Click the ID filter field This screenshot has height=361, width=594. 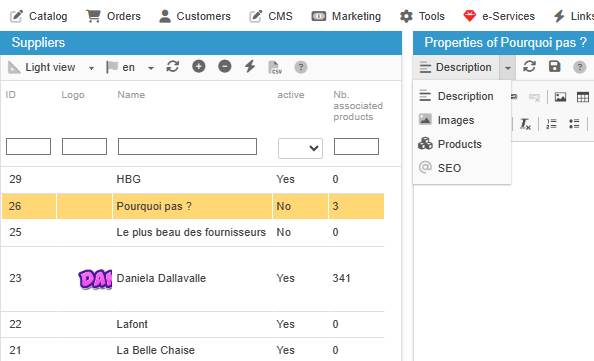28,147
